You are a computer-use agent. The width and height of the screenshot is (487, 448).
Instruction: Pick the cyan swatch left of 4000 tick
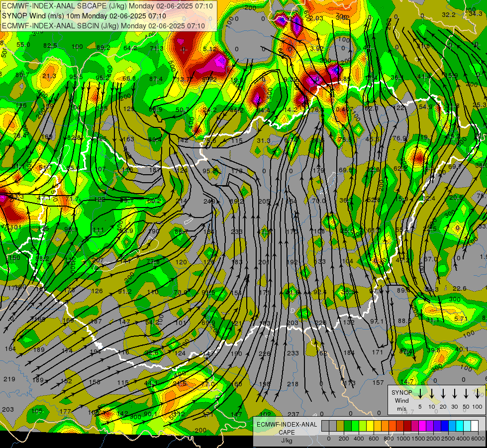[x=459, y=426]
